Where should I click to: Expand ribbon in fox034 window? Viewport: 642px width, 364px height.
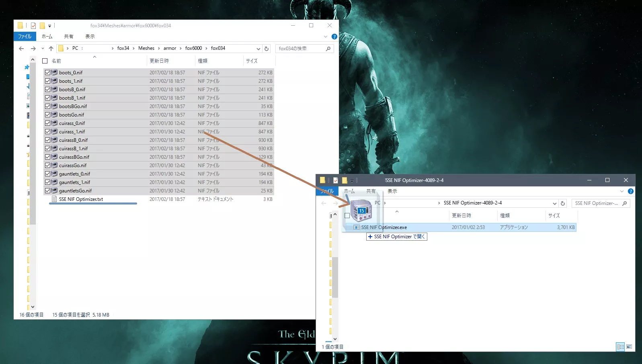[326, 37]
